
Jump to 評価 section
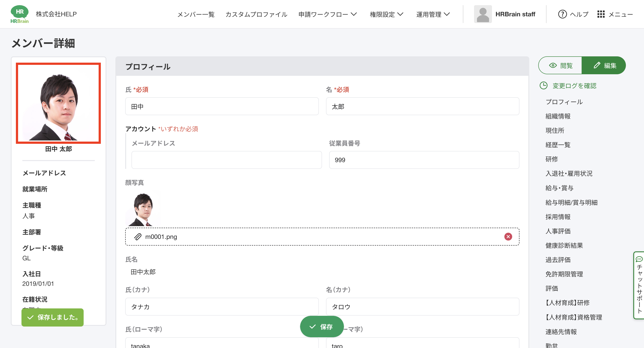coord(551,289)
